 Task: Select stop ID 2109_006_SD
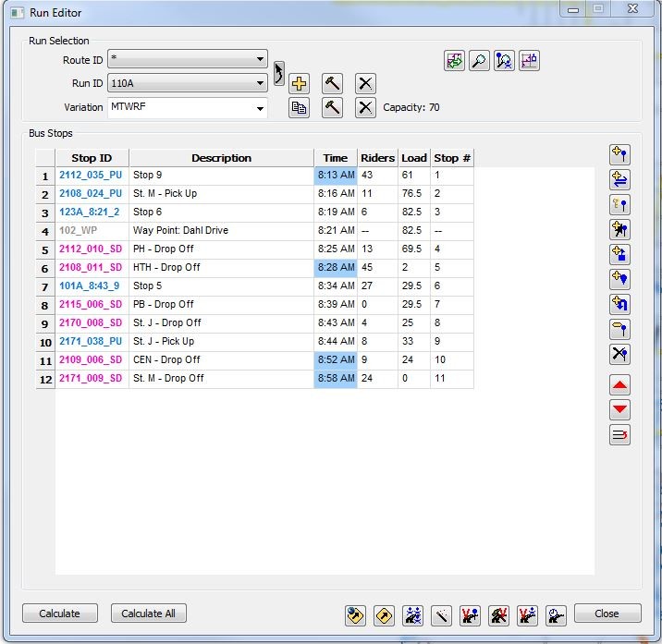(x=91, y=360)
